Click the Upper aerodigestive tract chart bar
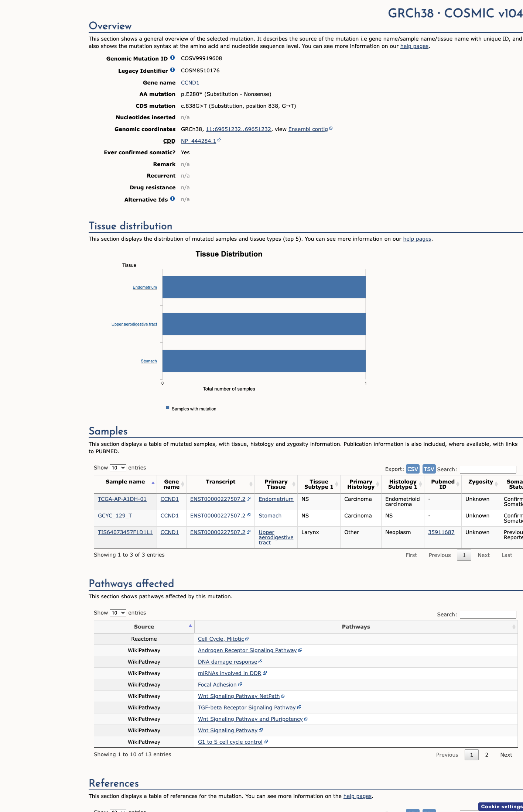 [x=264, y=324]
